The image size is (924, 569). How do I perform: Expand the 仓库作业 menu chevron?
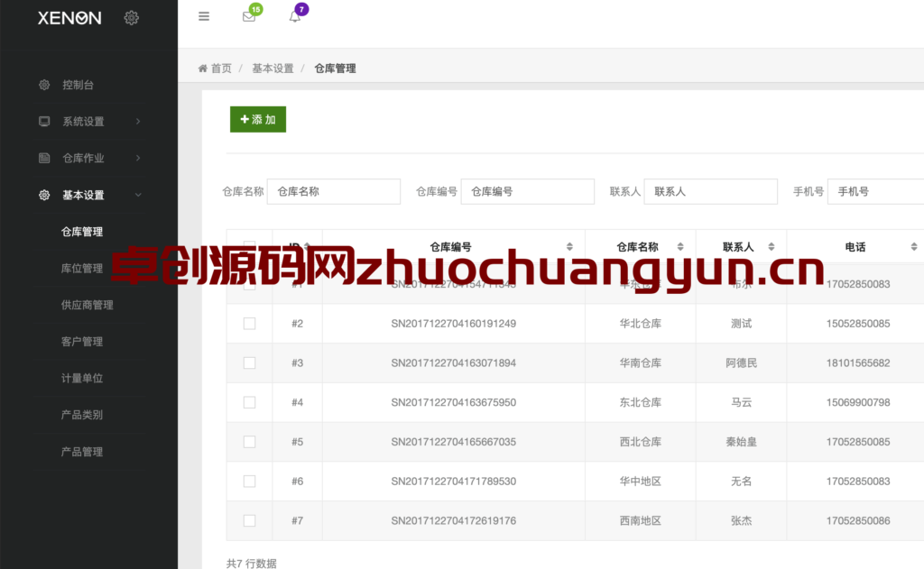pos(138,158)
